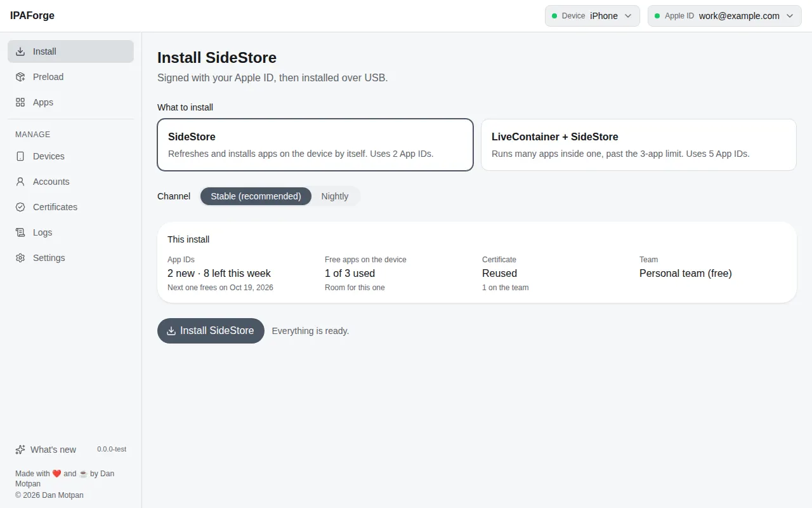Open the Apps section

70,102
